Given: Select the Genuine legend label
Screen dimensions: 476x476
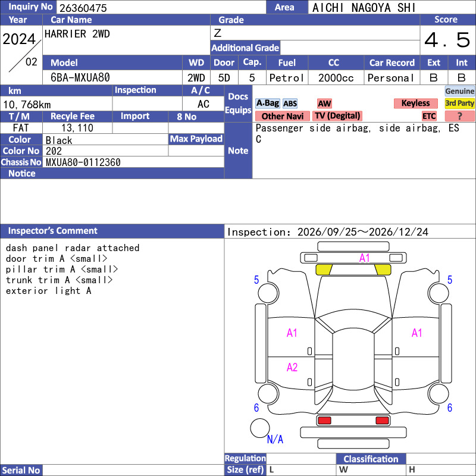Looking at the screenshot, I should (x=459, y=91).
